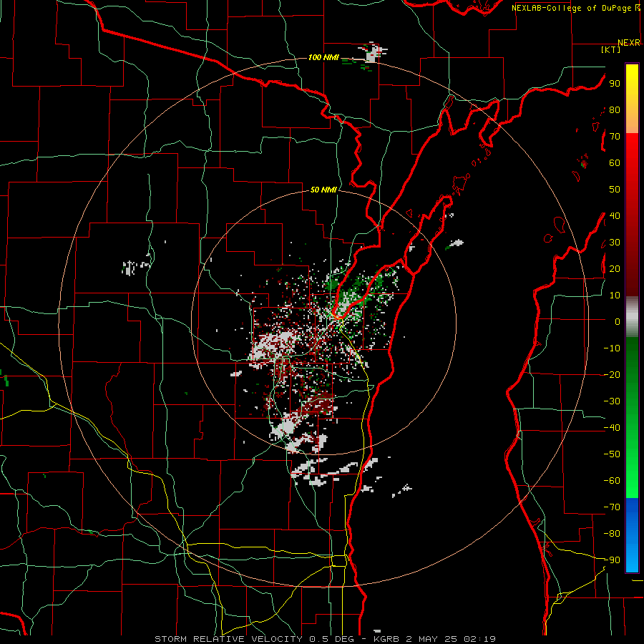Click the positive 60 value on velocity scale
The image size is (644, 644).
[615, 163]
